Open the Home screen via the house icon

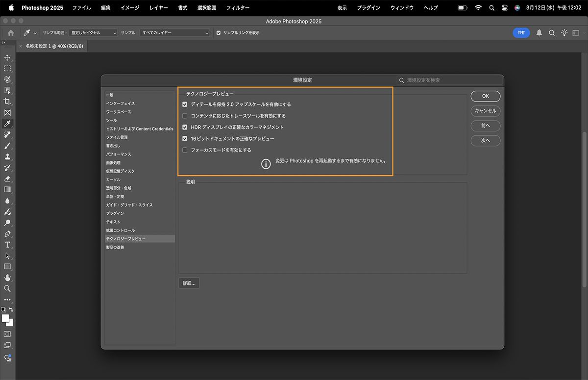(x=10, y=33)
